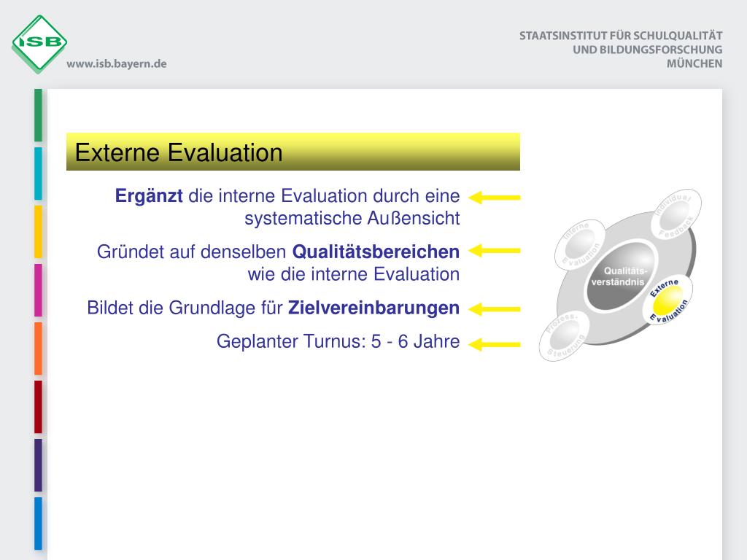Click the green sidebar color segment

click(x=38, y=114)
